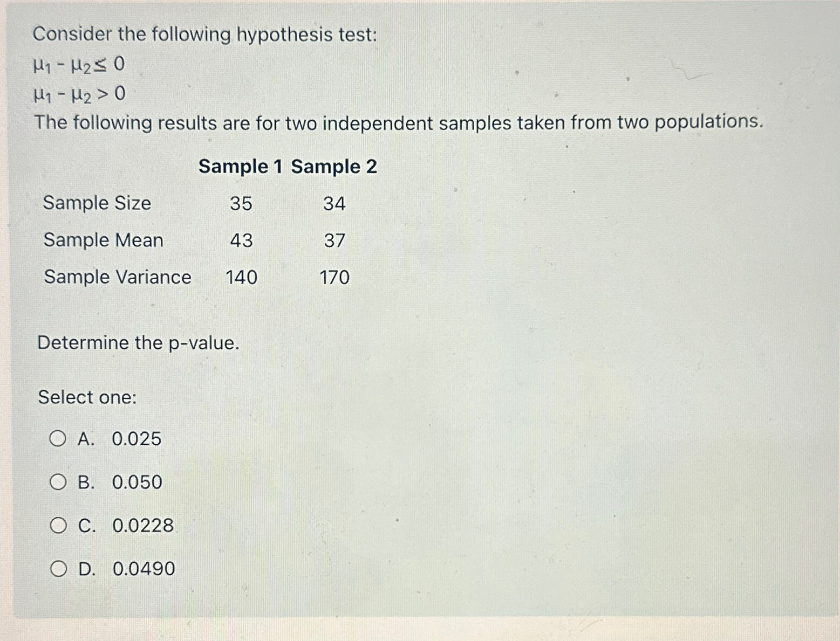Viewport: 840px width, 641px height.
Task: Click the 'Select one:' prompt text
Action: point(87,398)
